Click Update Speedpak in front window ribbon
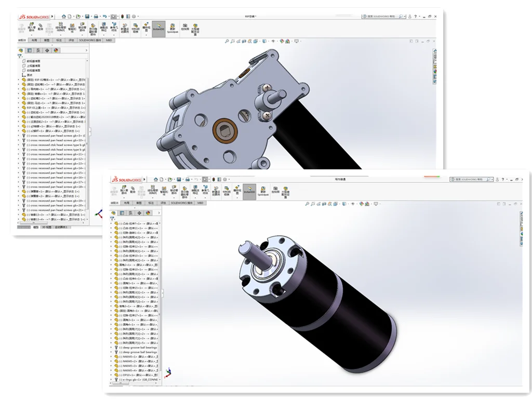The width and height of the screenshot is (532, 399). pos(263,191)
